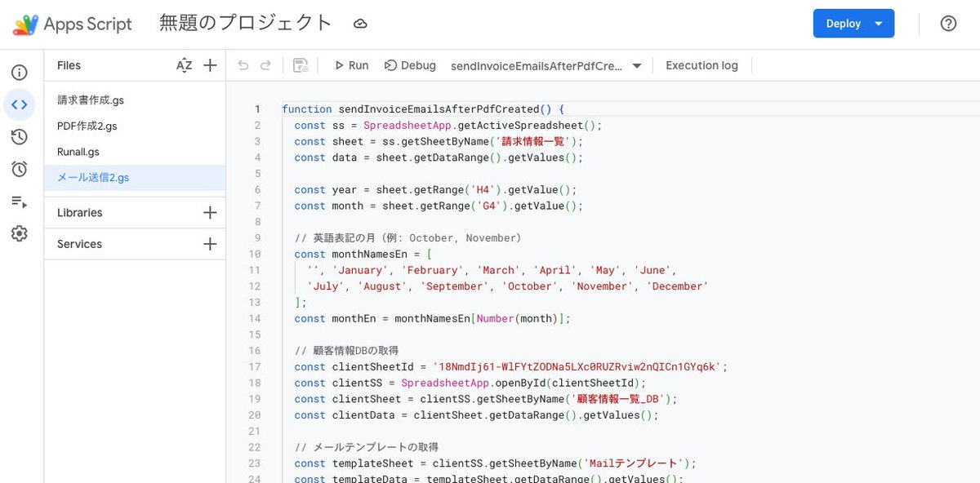Screen dimensions: 980x483
Task: Click the cloud save status icon
Action: [360, 24]
